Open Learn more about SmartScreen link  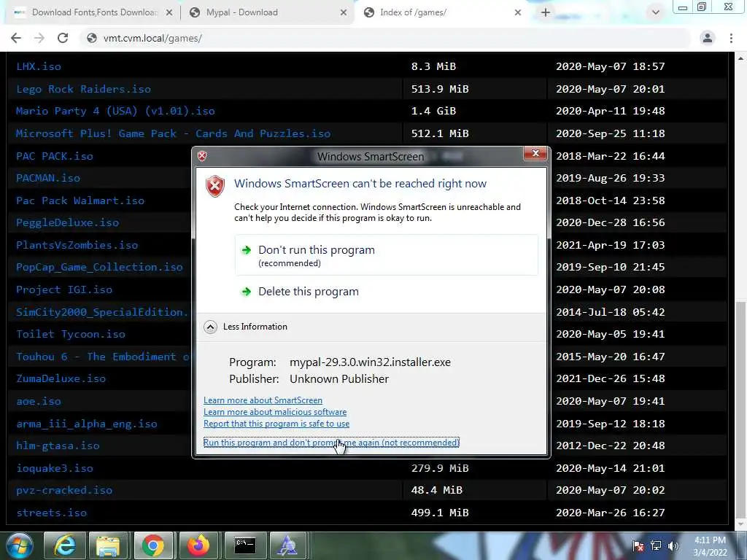tap(263, 400)
